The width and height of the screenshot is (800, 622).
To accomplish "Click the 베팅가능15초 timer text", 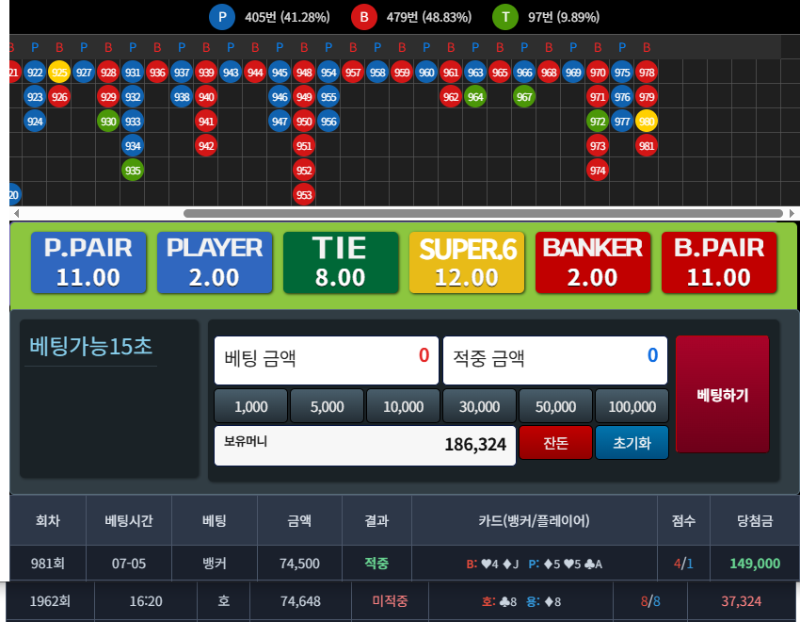I will (x=91, y=346).
